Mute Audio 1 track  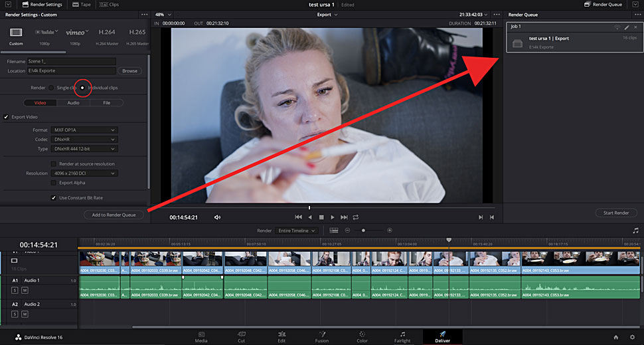pyautogui.click(x=25, y=290)
